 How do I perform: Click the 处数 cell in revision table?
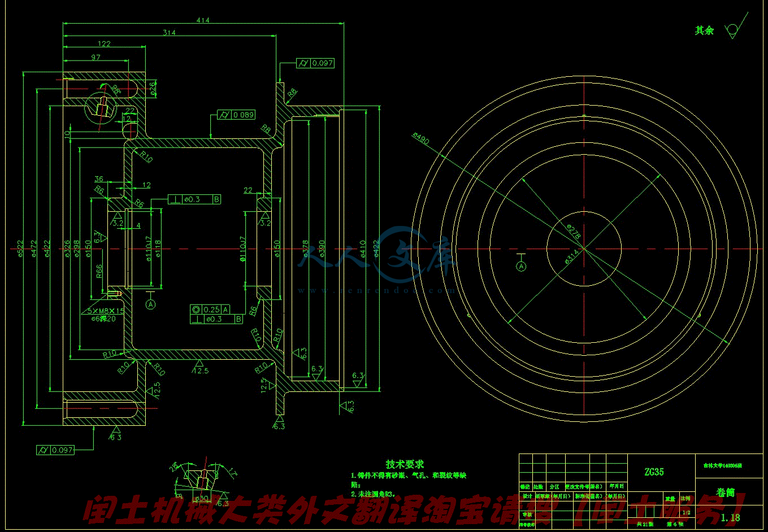pos(539,487)
